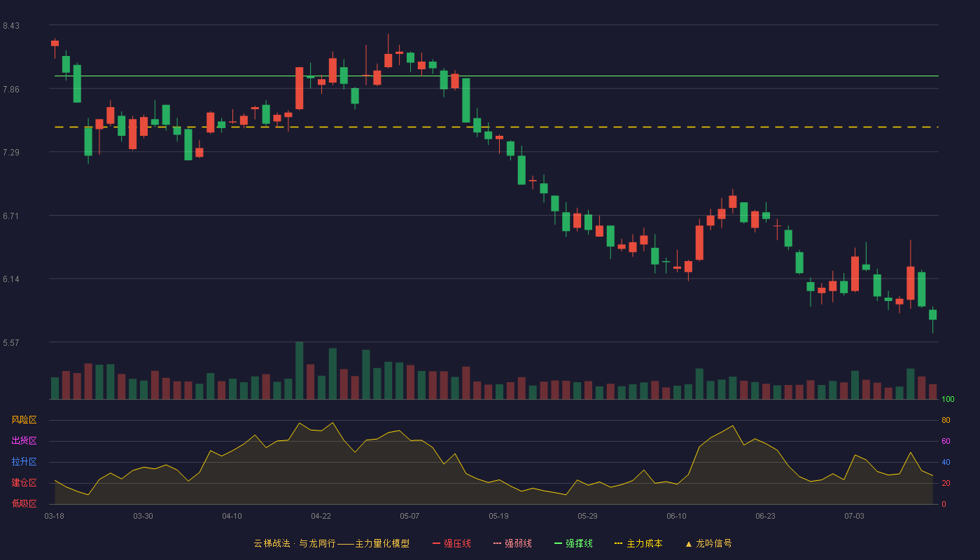This screenshot has height=560, width=980.
Task: Toggle the 强弱线 legend item
Action: coord(512,543)
